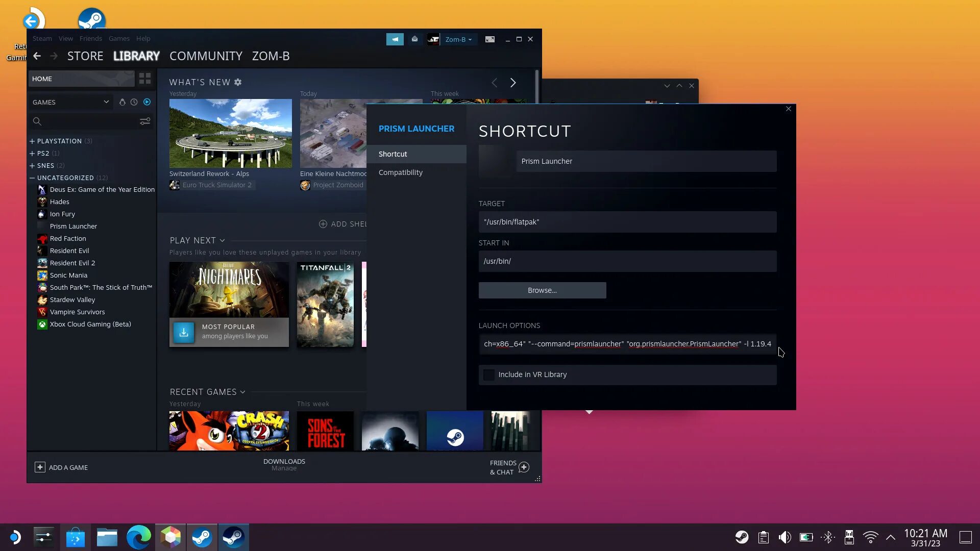
Task: Toggle Include in VR Library checkbox
Action: point(489,375)
